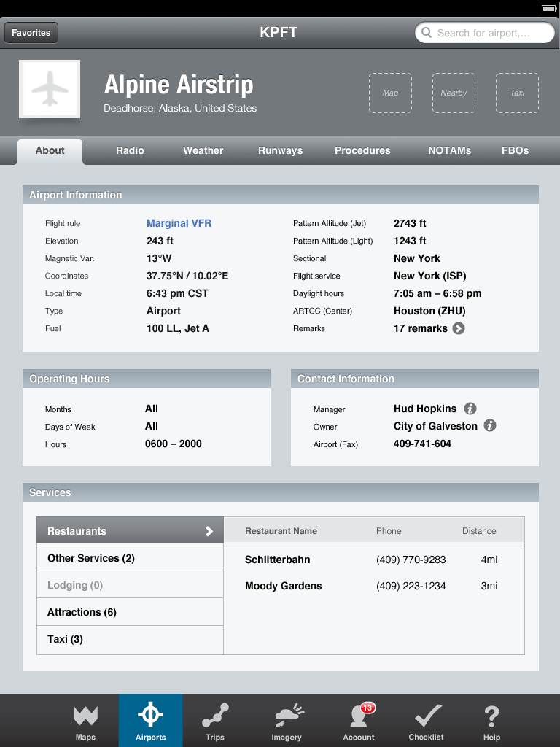Click the Phone column header
Viewport: 560px width, 747px height.
tap(389, 531)
